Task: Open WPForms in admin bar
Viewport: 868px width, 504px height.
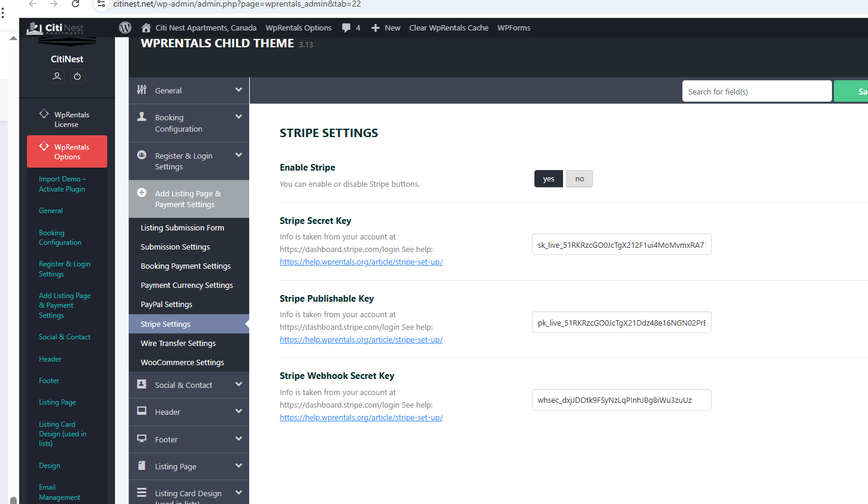Action: pyautogui.click(x=513, y=28)
